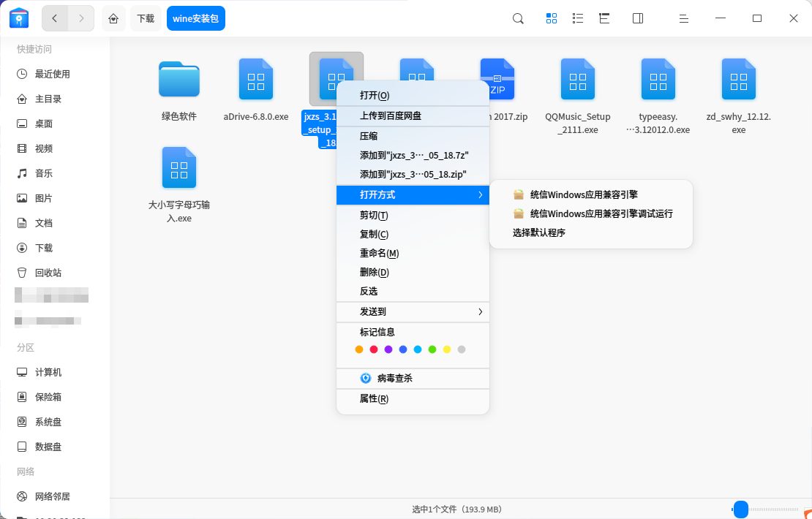The image size is (812, 519).
Task: Tag file with purple color dot
Action: 388,349
